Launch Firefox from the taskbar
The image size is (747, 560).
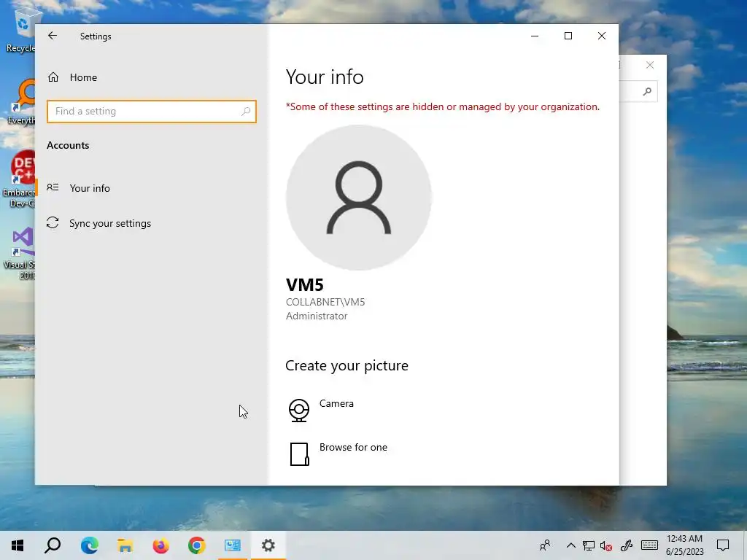tap(160, 545)
